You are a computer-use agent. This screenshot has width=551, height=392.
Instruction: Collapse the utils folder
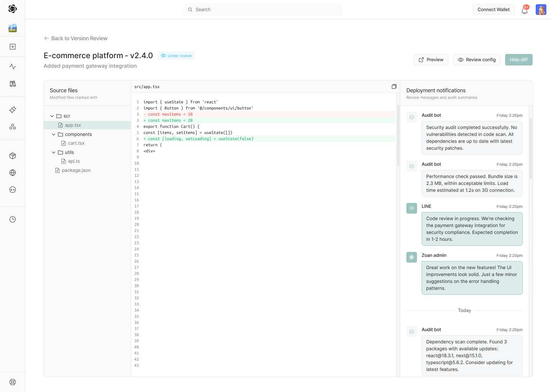(54, 152)
